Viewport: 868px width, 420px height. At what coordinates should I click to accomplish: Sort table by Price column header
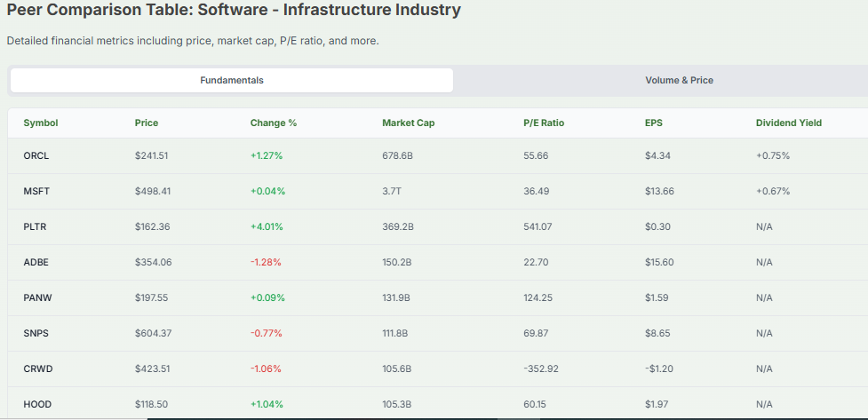[147, 123]
